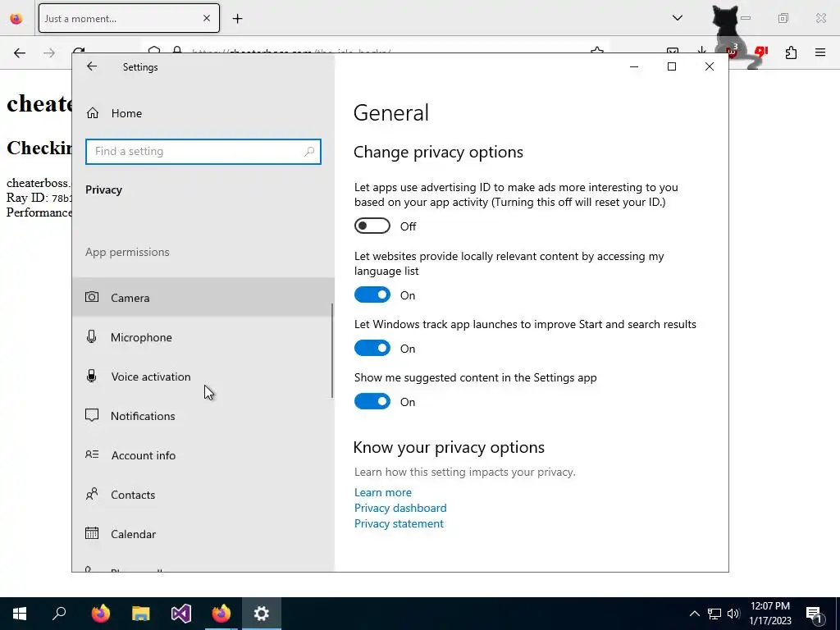Click the Contacts people icon
840x630 pixels.
pyautogui.click(x=92, y=494)
